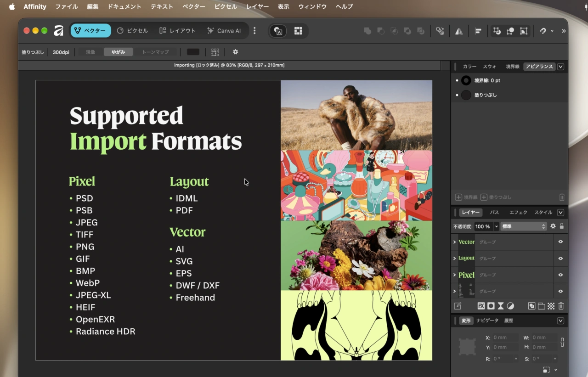Open the レイヤー panel options menu chevron
The height and width of the screenshot is (377, 588).
(x=560, y=213)
